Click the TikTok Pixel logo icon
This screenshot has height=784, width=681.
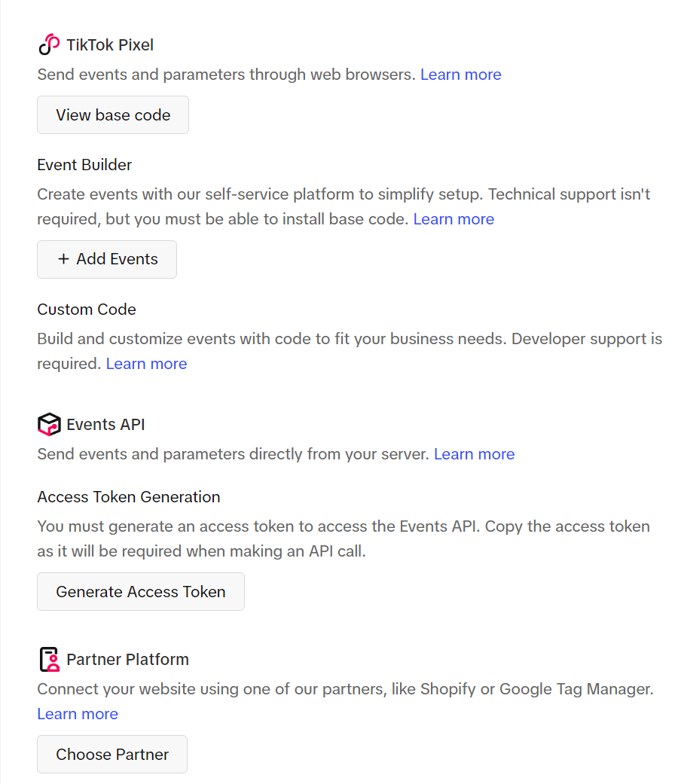coord(49,45)
